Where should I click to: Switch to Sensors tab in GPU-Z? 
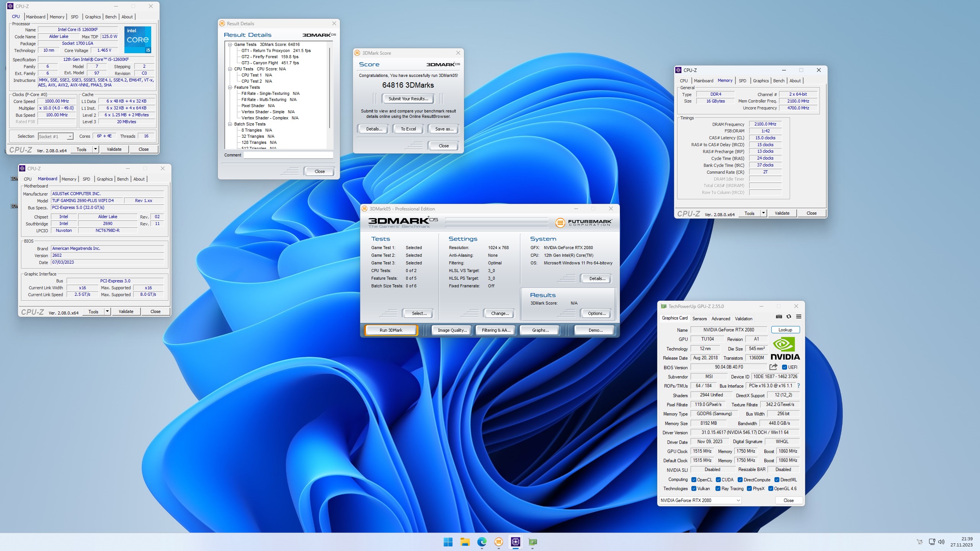point(699,318)
